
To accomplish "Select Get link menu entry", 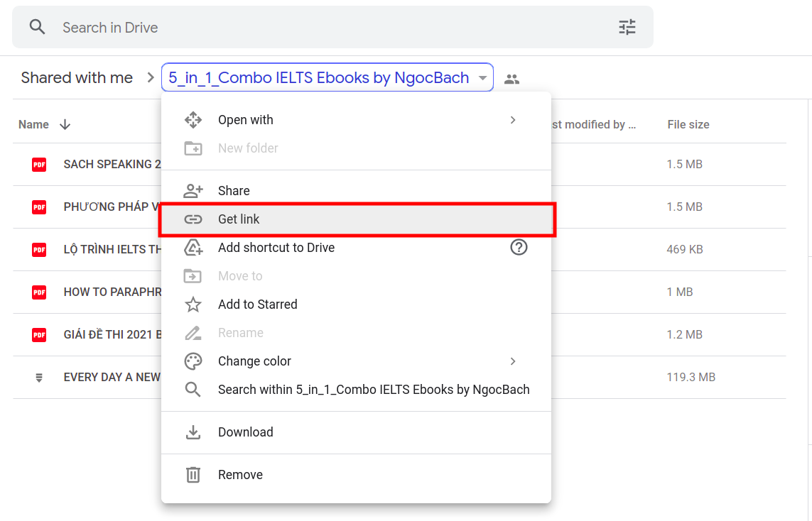I will [357, 219].
